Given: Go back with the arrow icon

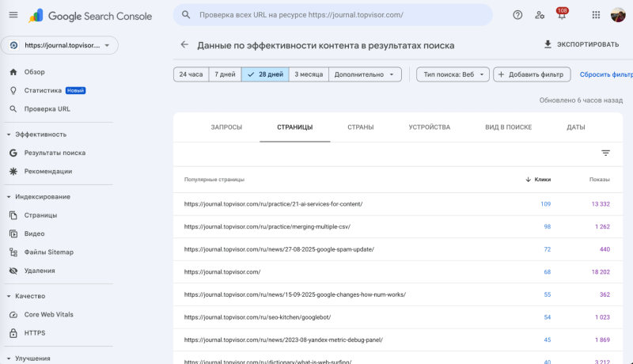Looking at the screenshot, I should pyautogui.click(x=184, y=45).
